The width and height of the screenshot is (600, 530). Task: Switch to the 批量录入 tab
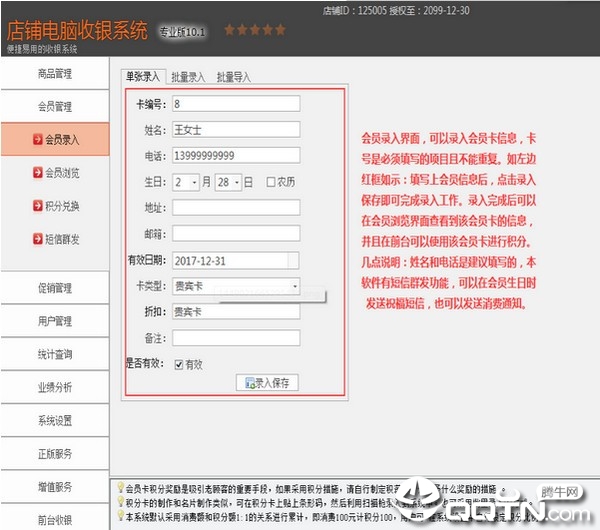coord(188,77)
